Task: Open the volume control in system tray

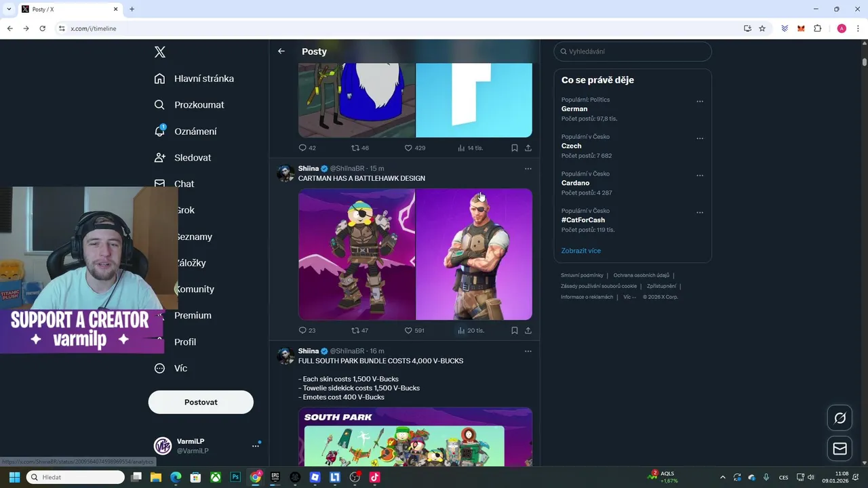Action: pos(810,477)
